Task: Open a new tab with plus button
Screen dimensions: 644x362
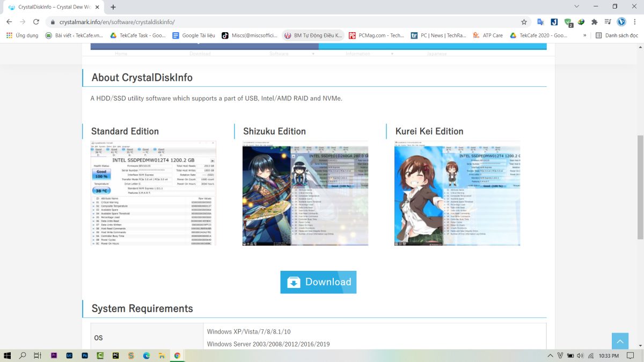Action: [113, 7]
